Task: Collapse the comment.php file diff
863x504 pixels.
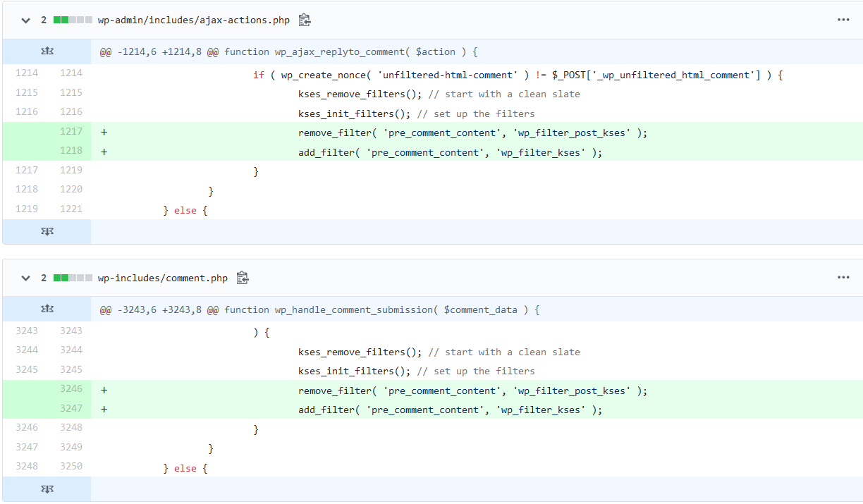Action: tap(26, 278)
